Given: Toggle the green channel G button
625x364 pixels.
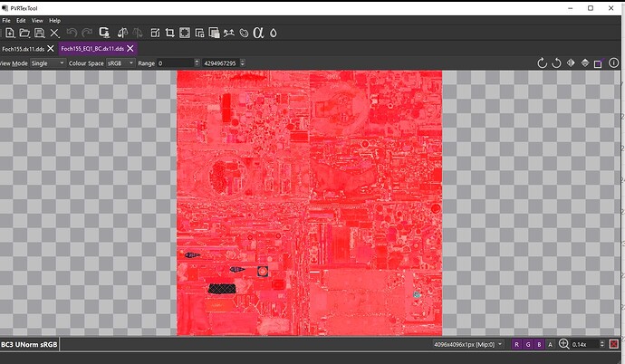Looking at the screenshot, I should pos(528,344).
